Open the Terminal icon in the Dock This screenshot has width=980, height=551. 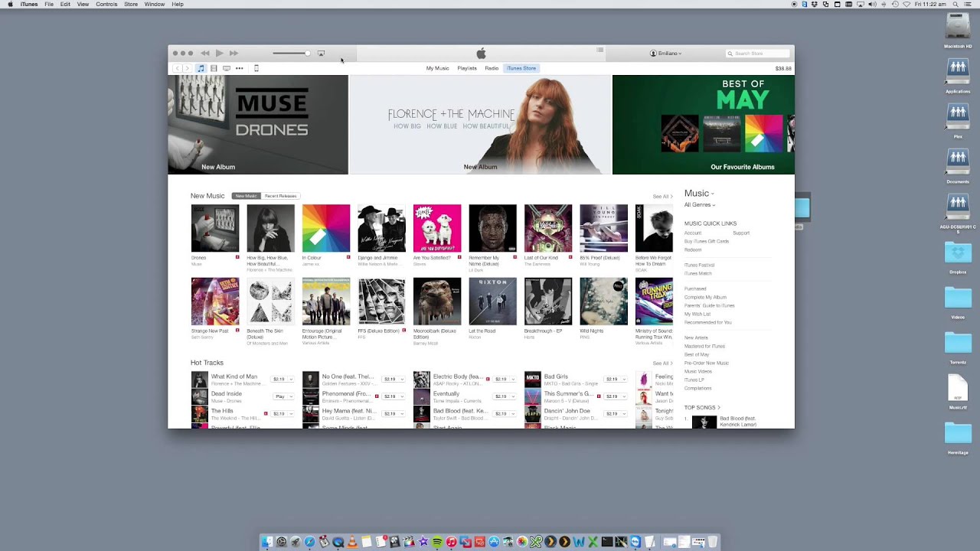pyautogui.click(x=607, y=542)
